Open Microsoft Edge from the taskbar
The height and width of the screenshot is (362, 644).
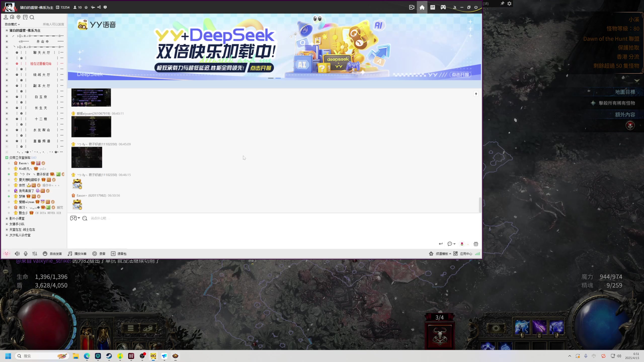(87, 356)
